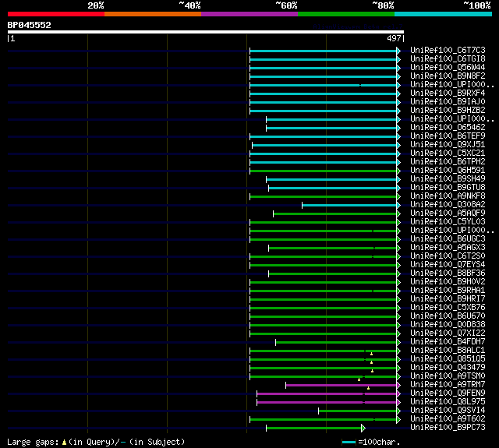This screenshot has height=448, width=499.
Task: Select the UniRef100_B9RHA1 label
Action: pos(448,291)
